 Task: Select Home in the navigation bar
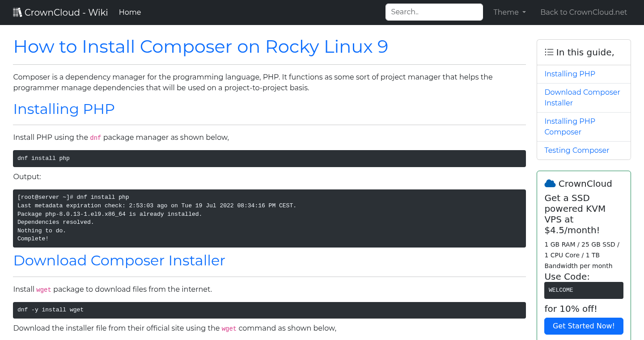(130, 12)
